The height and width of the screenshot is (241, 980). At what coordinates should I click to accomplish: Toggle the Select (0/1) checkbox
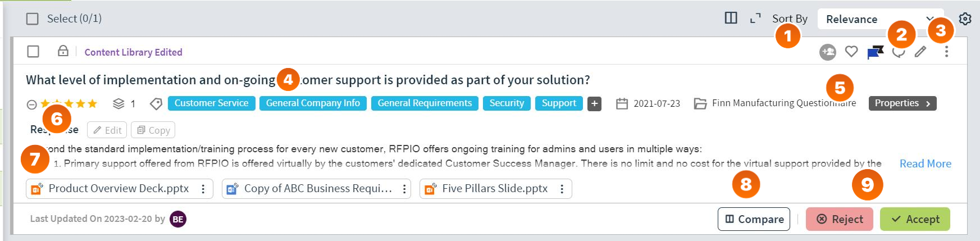33,19
